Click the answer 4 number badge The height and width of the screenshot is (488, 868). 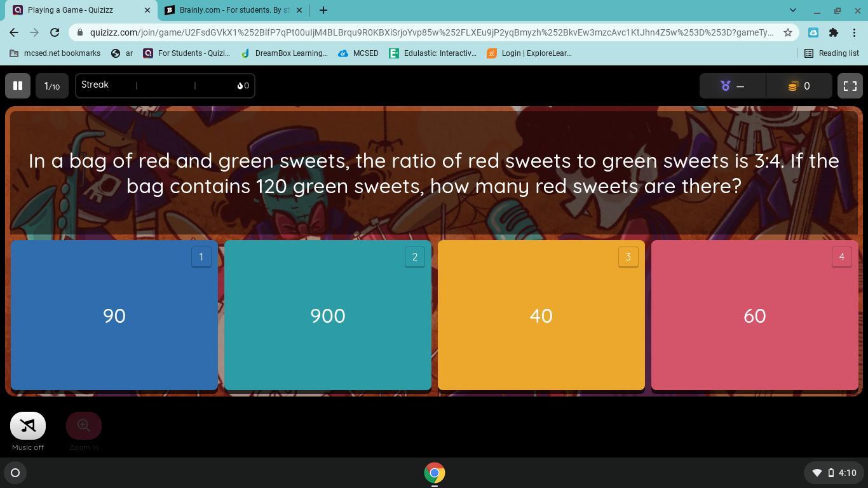click(842, 257)
